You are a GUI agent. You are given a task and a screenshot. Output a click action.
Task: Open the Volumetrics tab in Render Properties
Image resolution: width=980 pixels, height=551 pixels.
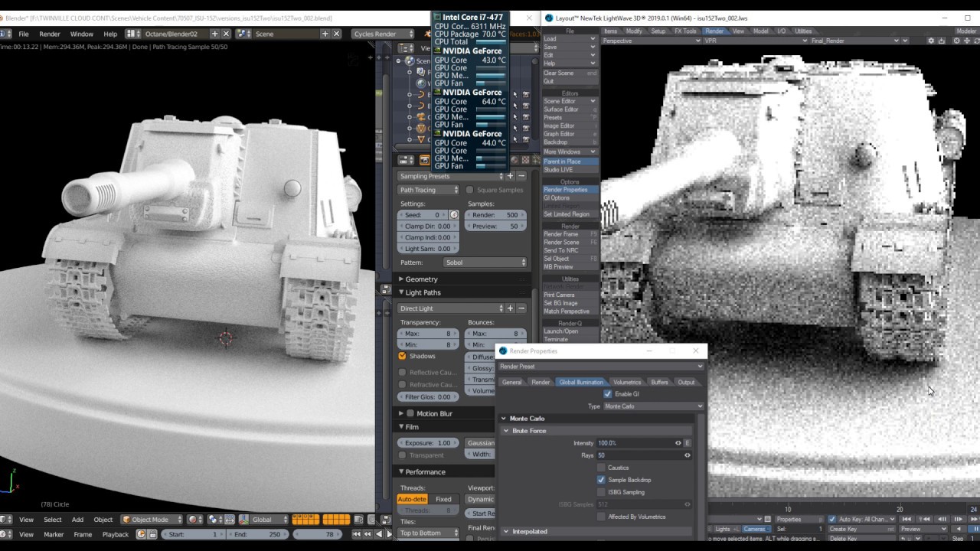627,382
